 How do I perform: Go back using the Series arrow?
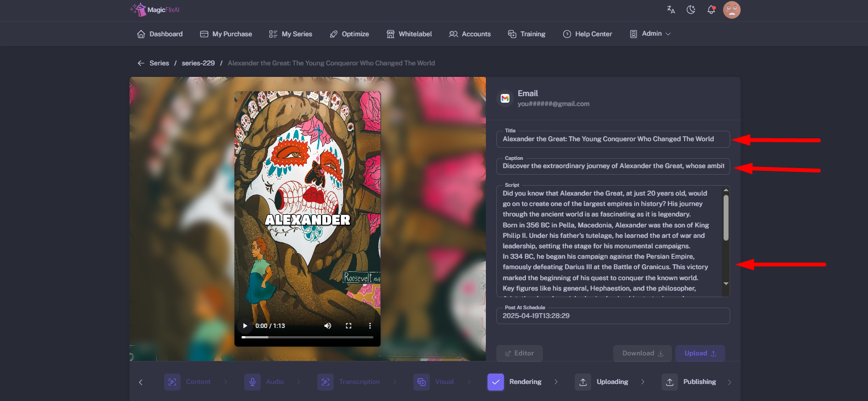click(x=141, y=63)
